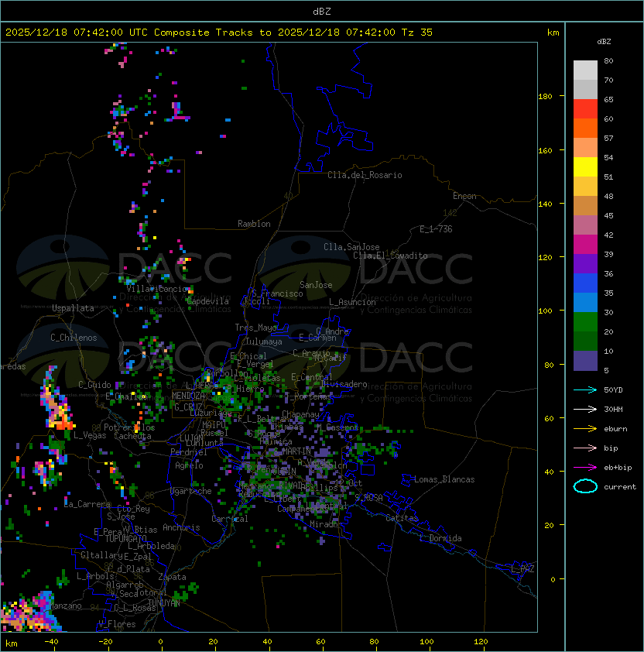
Task: Click the 140 tick on the vertical axis
Action: 545,204
